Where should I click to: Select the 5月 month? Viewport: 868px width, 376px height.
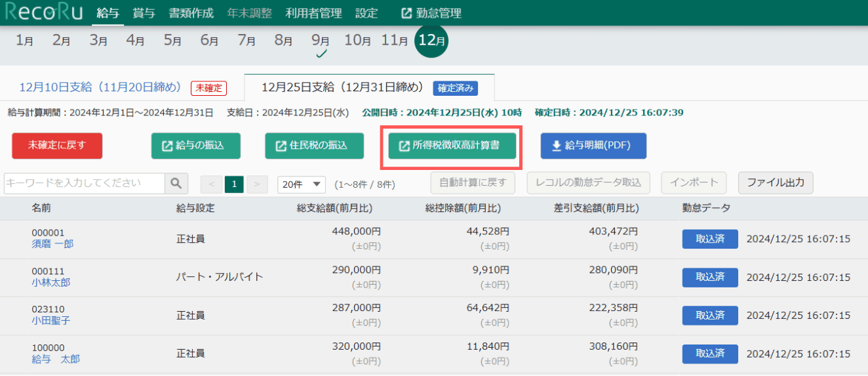pos(172,41)
